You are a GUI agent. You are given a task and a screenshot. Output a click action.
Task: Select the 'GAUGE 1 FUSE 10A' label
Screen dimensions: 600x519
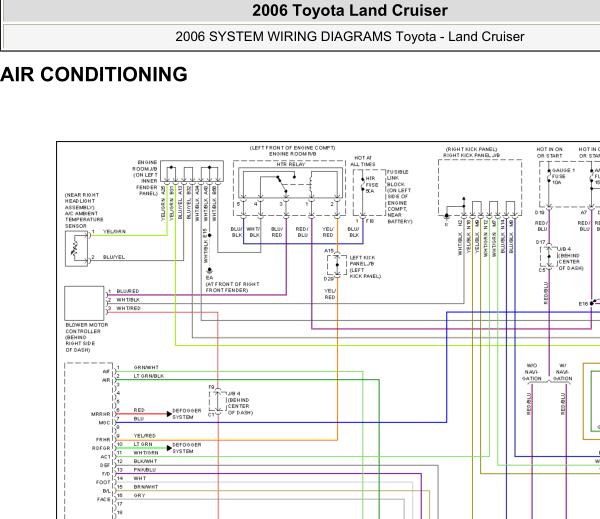point(562,176)
